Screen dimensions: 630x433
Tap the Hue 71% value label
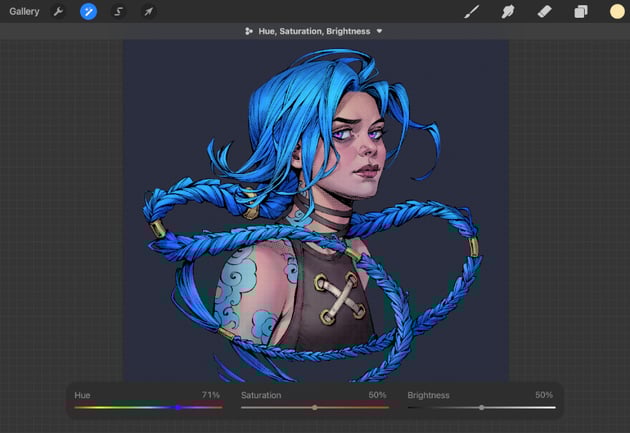(211, 395)
